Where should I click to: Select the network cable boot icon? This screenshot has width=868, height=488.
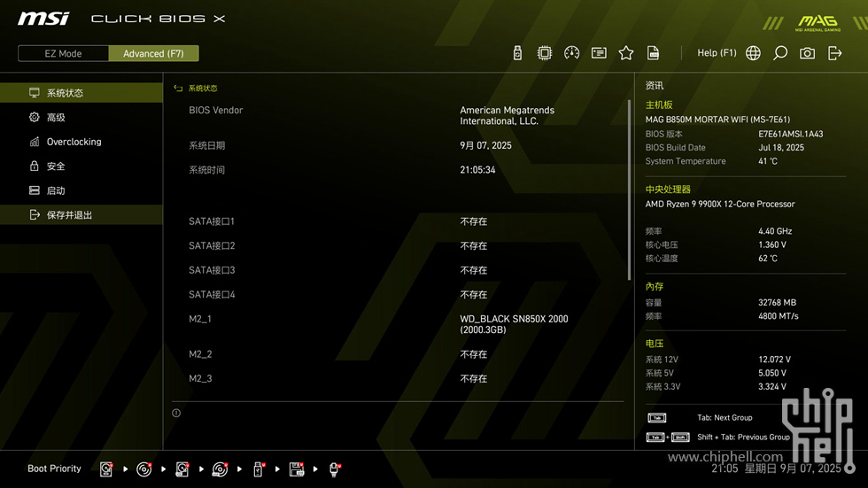(335, 469)
